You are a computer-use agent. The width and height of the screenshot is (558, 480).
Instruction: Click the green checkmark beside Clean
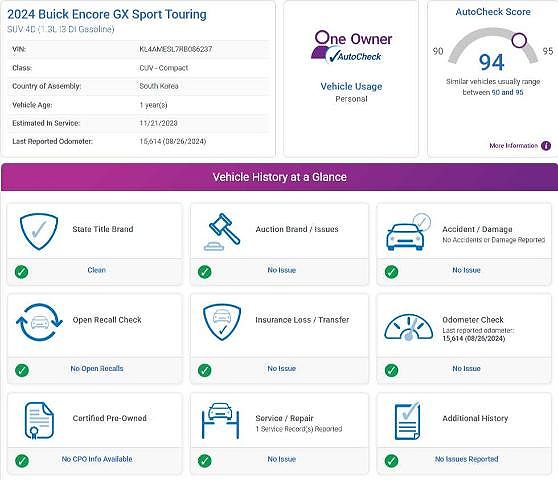[22, 272]
